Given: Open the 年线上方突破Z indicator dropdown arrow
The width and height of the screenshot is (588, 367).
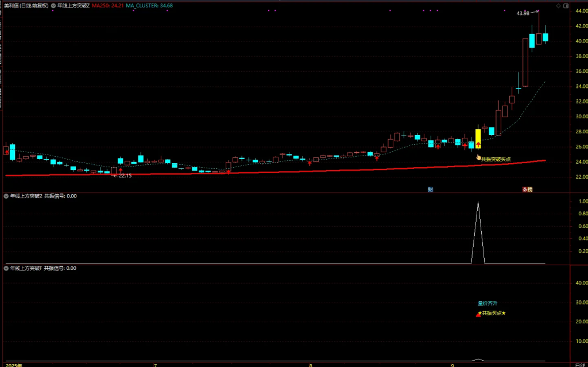Looking at the screenshot, I should point(53,5).
